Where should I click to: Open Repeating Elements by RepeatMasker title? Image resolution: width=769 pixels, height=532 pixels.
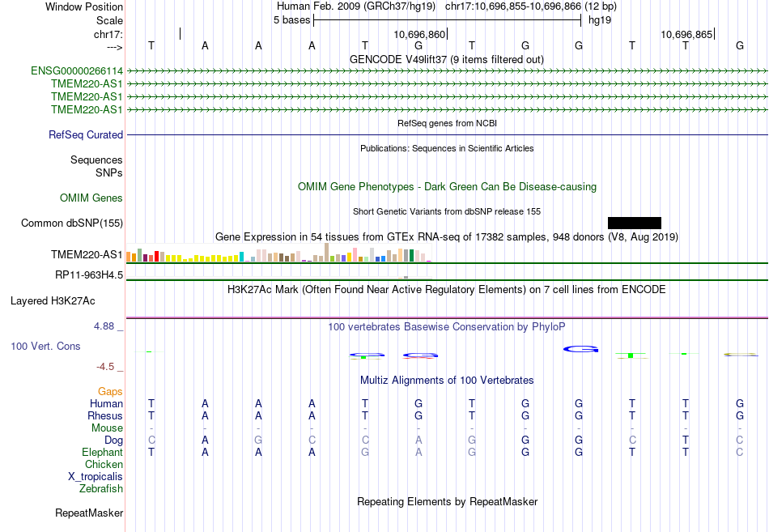[447, 501]
